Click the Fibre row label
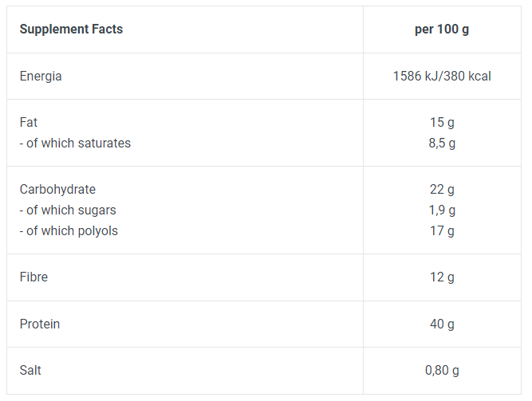The image size is (532, 401). tap(33, 277)
